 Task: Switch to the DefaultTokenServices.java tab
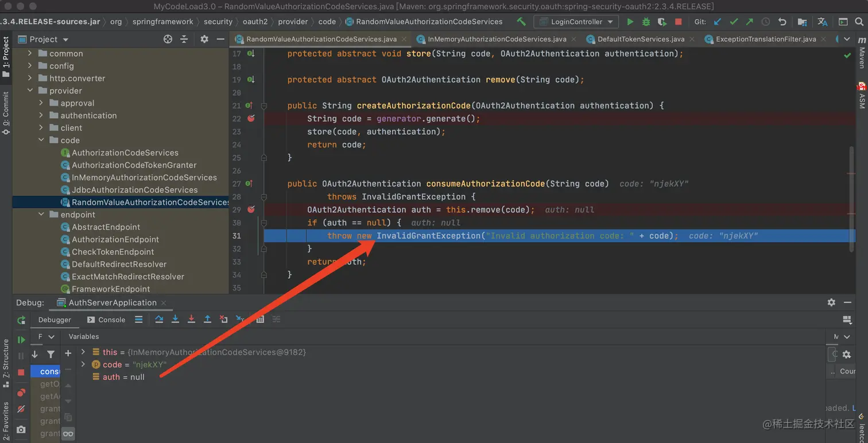[x=641, y=39]
